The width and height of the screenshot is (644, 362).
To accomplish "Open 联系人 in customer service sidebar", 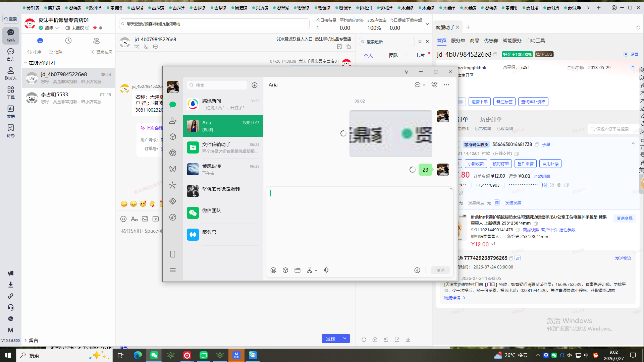I will (x=11, y=74).
